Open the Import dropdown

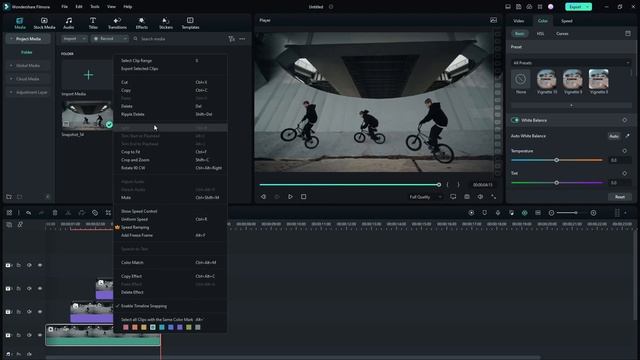[x=74, y=39]
